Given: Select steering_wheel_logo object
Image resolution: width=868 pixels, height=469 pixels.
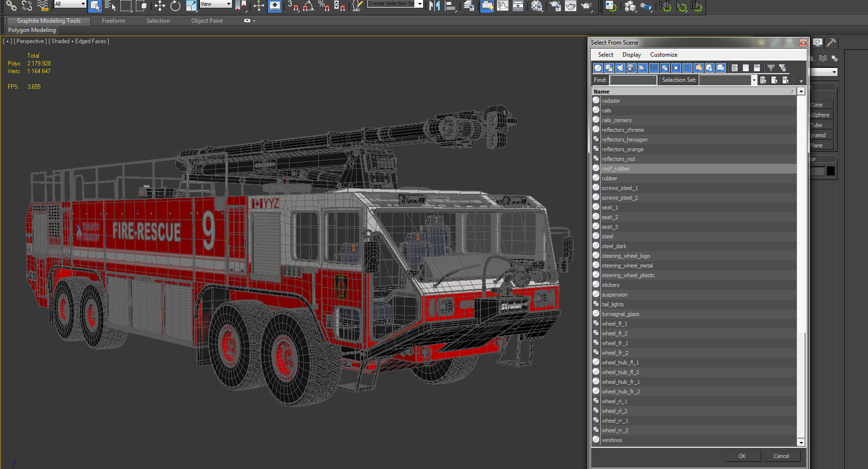Looking at the screenshot, I should 694,256.
